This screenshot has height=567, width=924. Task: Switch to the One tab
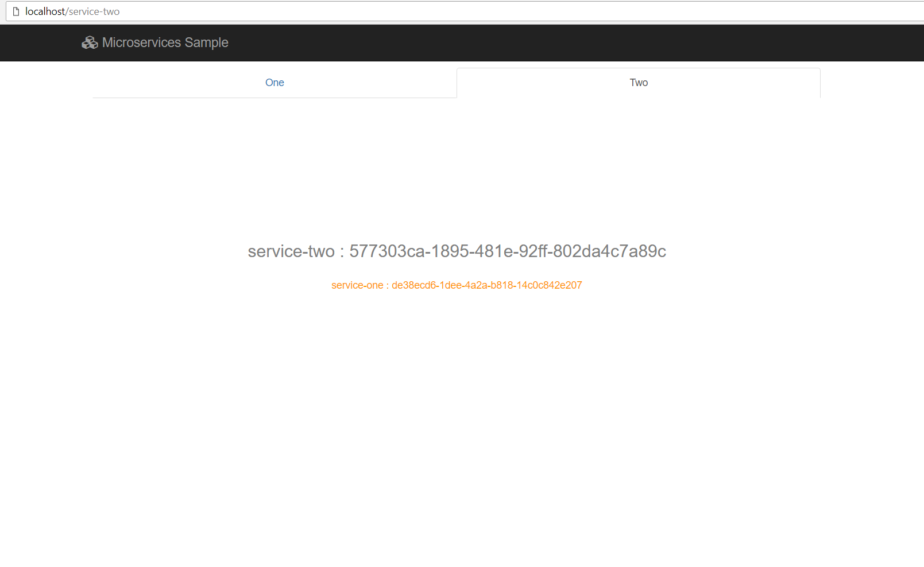pyautogui.click(x=275, y=83)
